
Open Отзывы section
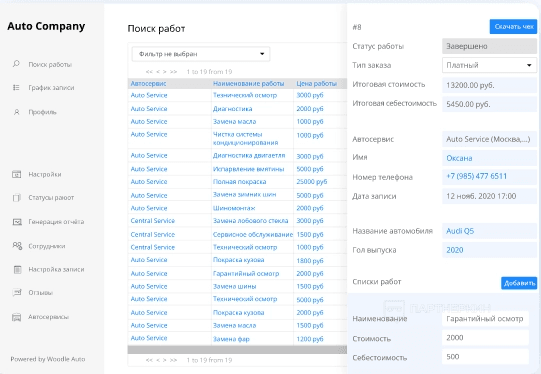point(40,293)
